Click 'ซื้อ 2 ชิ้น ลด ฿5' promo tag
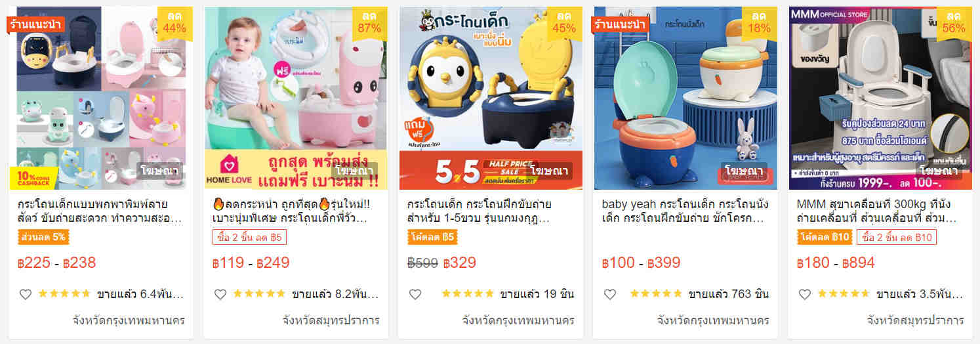980x344 pixels. tap(249, 237)
